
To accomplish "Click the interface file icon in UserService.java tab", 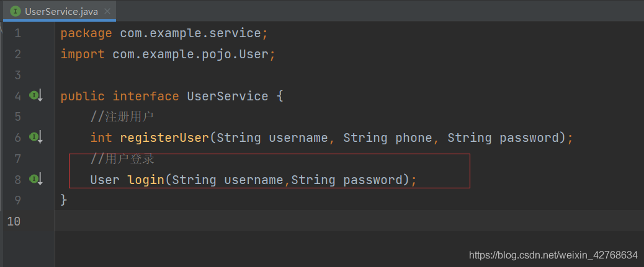I will 16,11.
